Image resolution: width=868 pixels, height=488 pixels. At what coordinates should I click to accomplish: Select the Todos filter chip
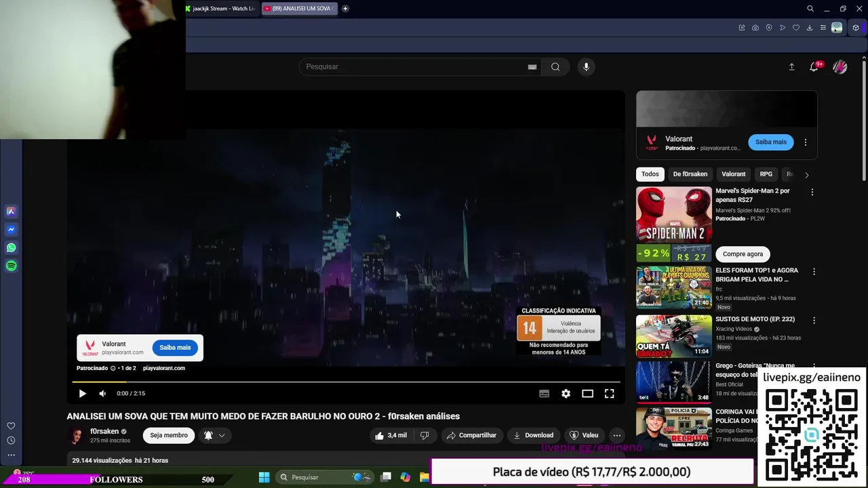tap(650, 174)
